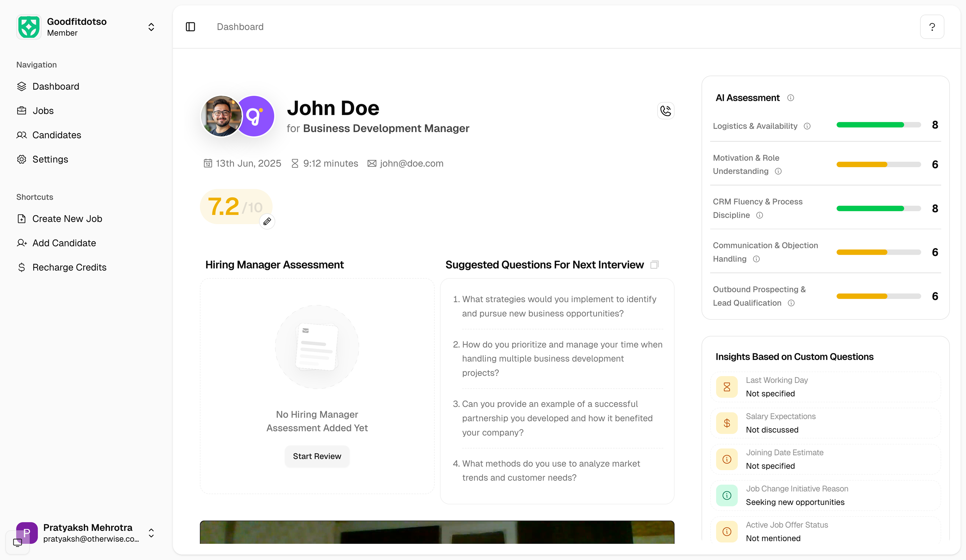The height and width of the screenshot is (560, 966).
Task: Click the calendar icon beside 13th Jun, 2025
Action: [x=208, y=163]
